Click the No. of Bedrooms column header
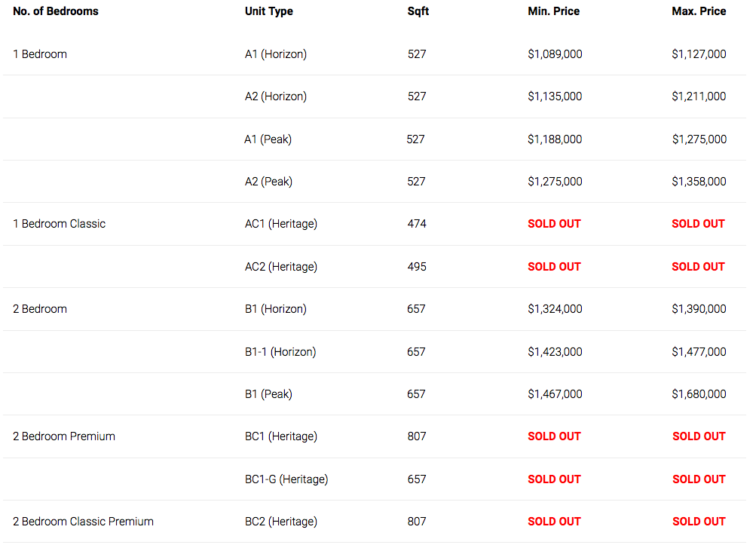Viewport: 756px width, 545px height. click(56, 11)
